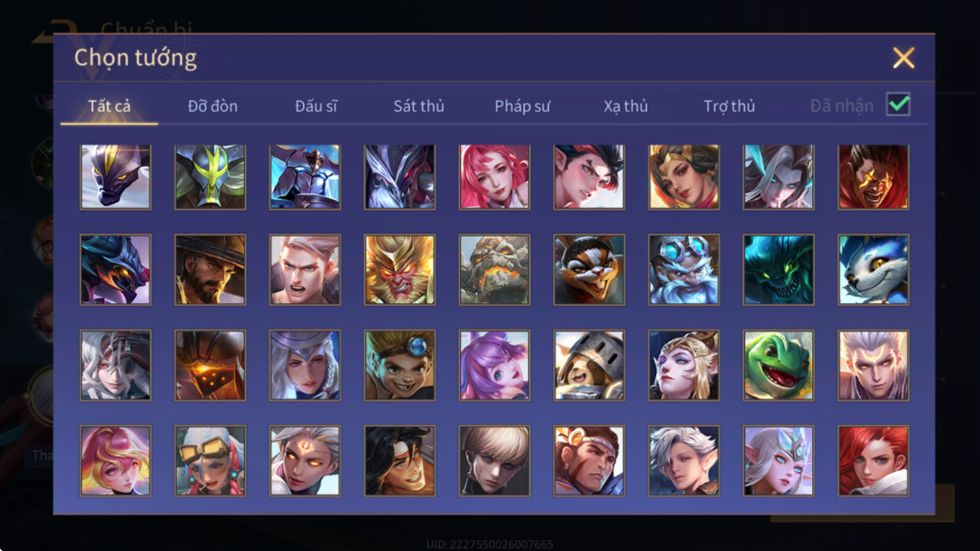
Task: Show the Sát thủ hero category
Action: coord(418,106)
